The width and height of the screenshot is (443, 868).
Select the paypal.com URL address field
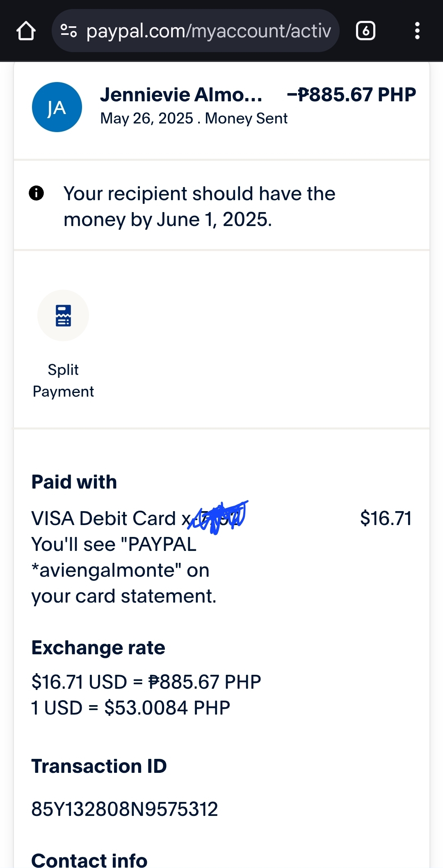[208, 31]
